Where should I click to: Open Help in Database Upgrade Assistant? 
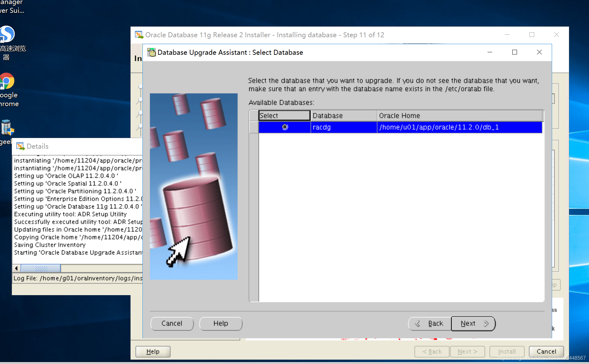point(221,323)
